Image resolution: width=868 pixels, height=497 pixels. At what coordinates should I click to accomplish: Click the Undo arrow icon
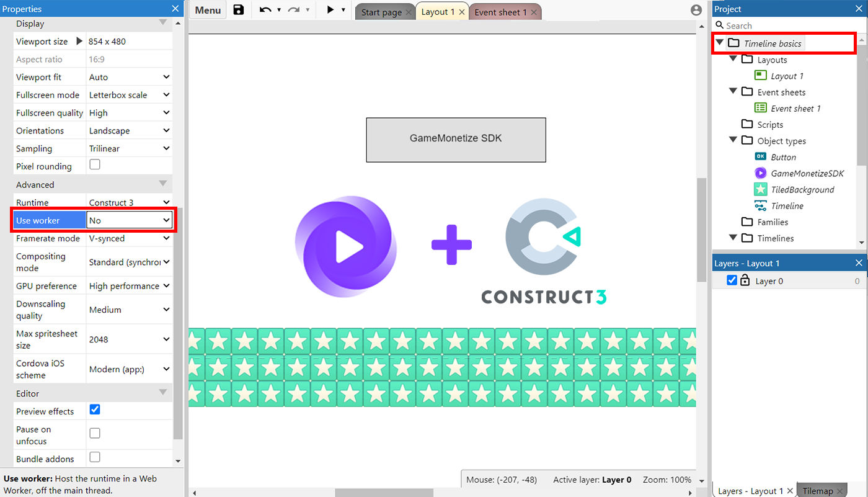click(265, 10)
